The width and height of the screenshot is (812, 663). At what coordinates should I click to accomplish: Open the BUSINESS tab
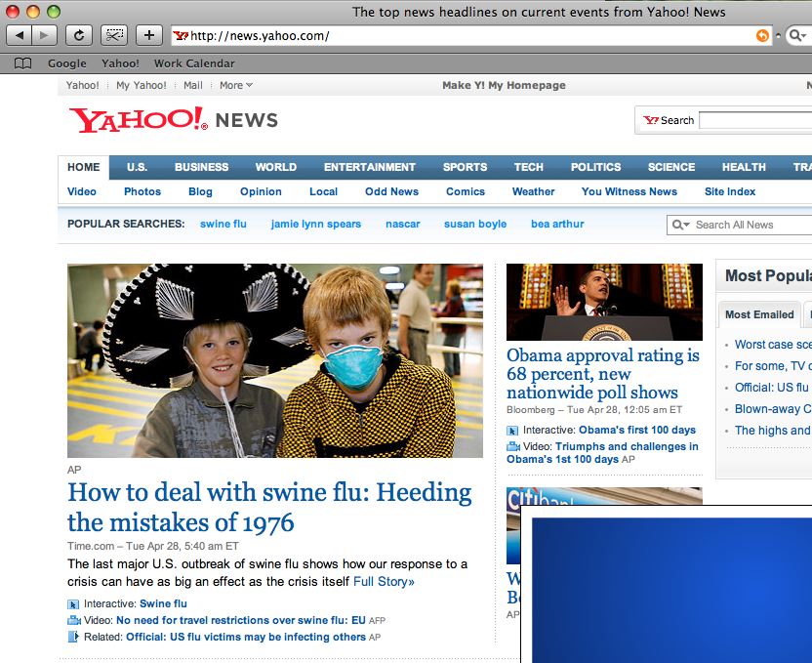click(x=201, y=167)
